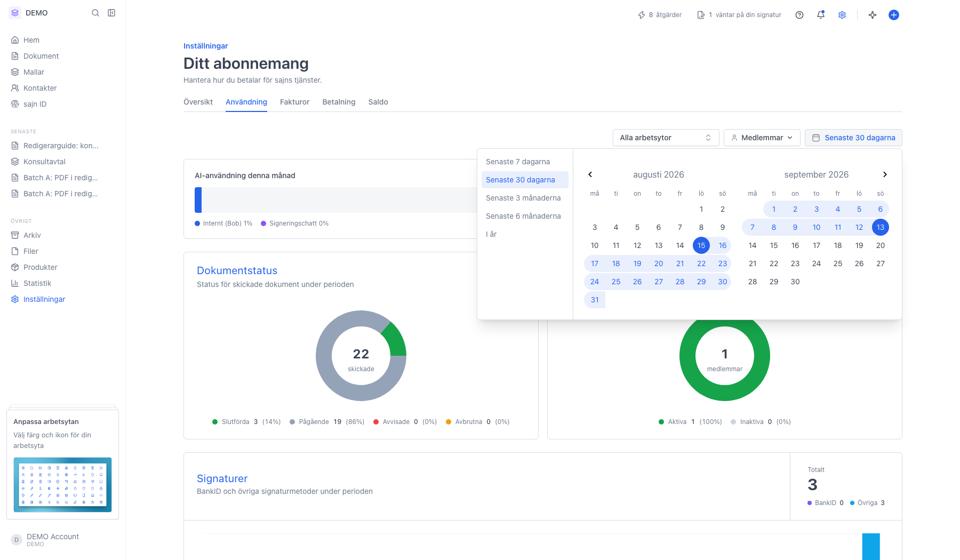The height and width of the screenshot is (560, 960).
Task: Go to next month in calendar
Action: (x=885, y=174)
